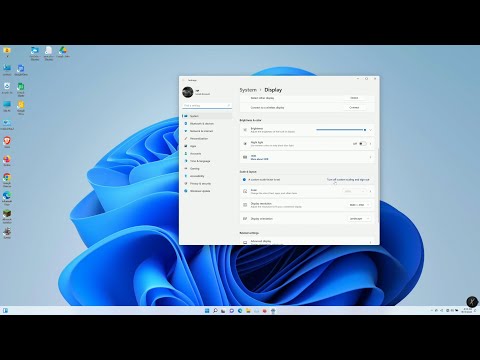Click Connect to a wireless display button

tap(354, 108)
